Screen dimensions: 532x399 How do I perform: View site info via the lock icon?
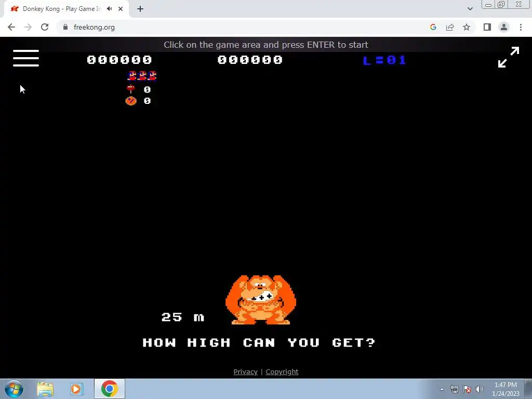[65, 27]
